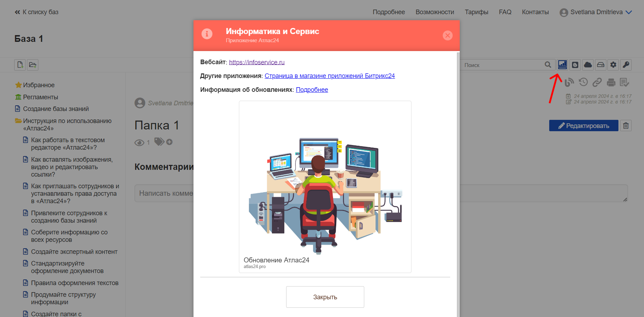Close dialog with the X icon in header
644x317 pixels.
tap(448, 35)
